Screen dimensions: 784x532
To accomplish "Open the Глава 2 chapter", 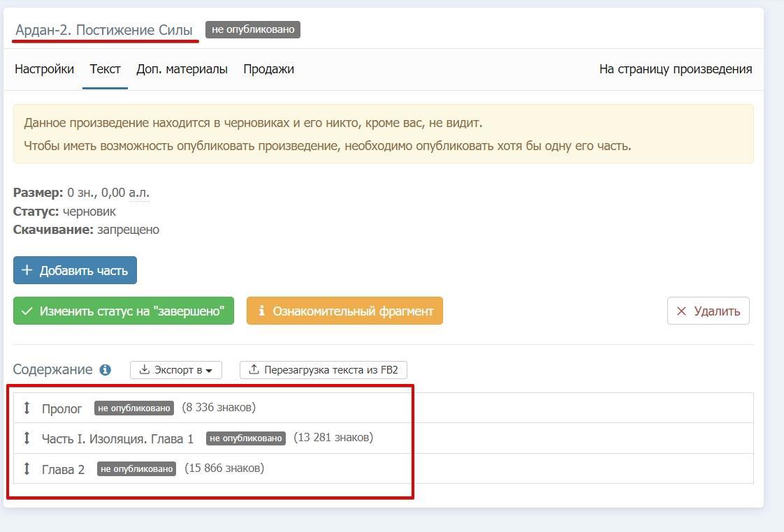I will point(63,469).
